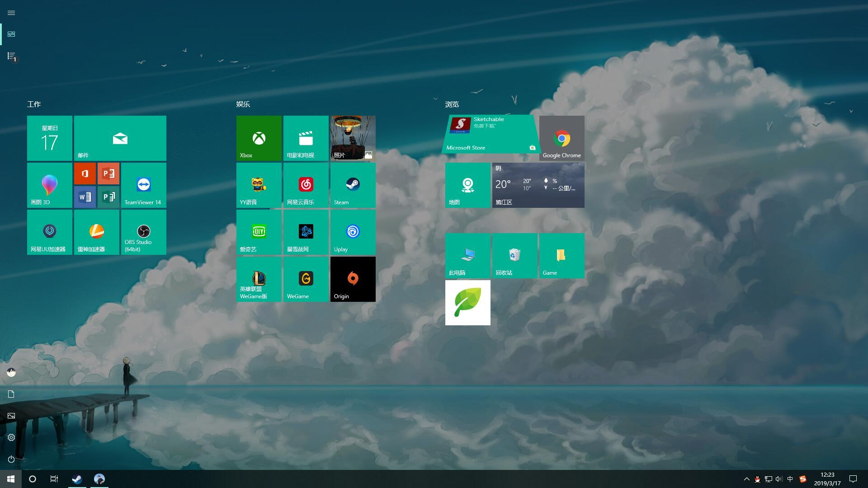
Task: Click the Task View taskbar button
Action: (x=54, y=479)
